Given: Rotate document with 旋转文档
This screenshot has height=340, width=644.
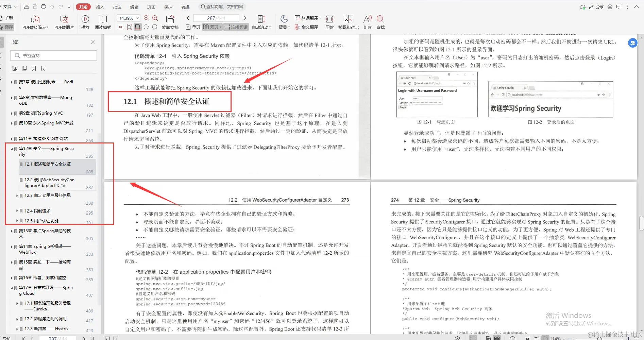Looking at the screenshot, I should coord(170,22).
